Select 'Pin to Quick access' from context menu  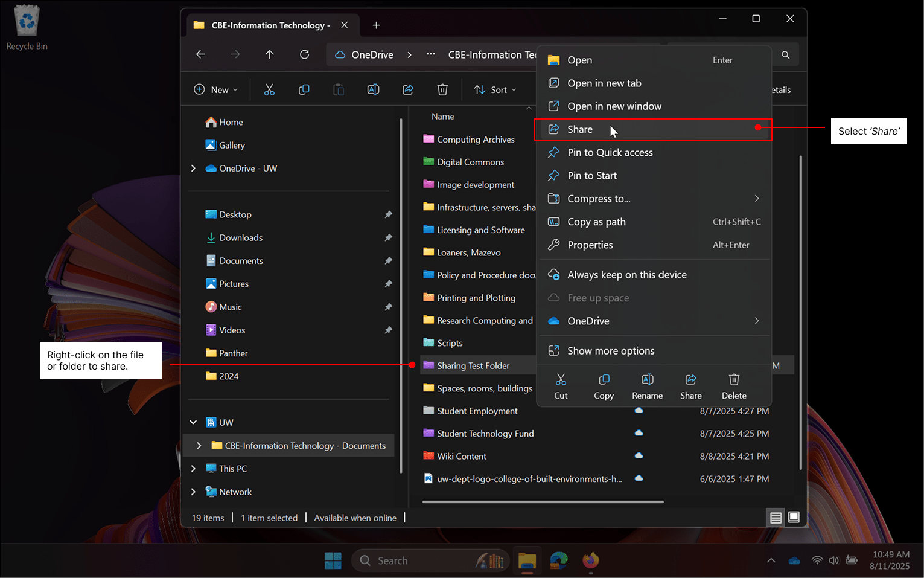(610, 152)
